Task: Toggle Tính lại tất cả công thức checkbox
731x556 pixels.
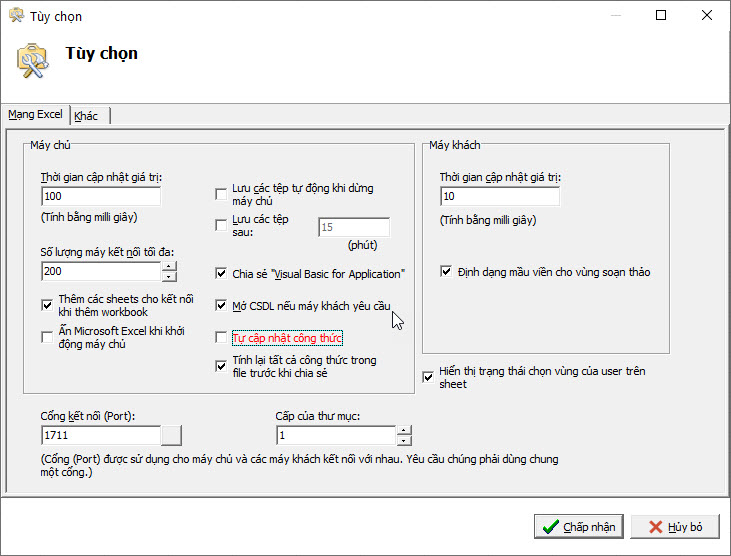Action: click(x=221, y=366)
